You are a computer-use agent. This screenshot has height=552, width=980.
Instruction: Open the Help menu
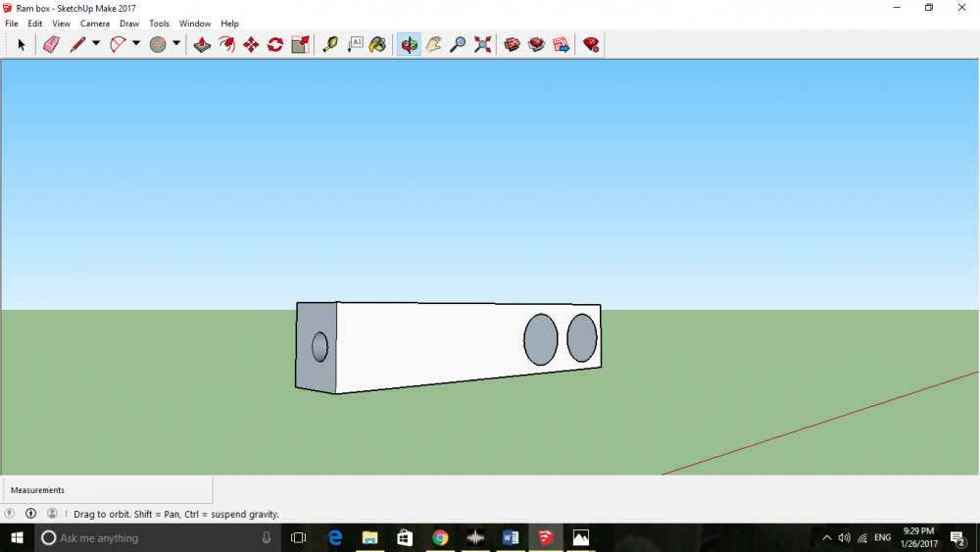pyautogui.click(x=229, y=24)
